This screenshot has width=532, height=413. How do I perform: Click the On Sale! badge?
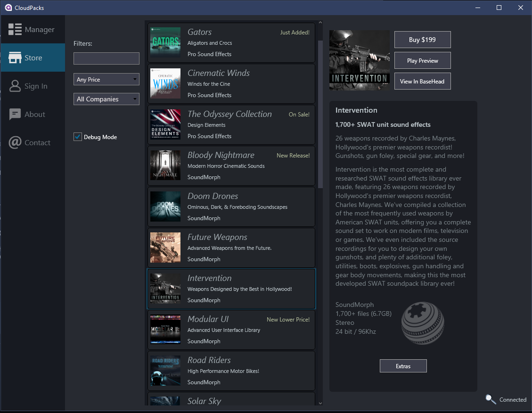299,115
